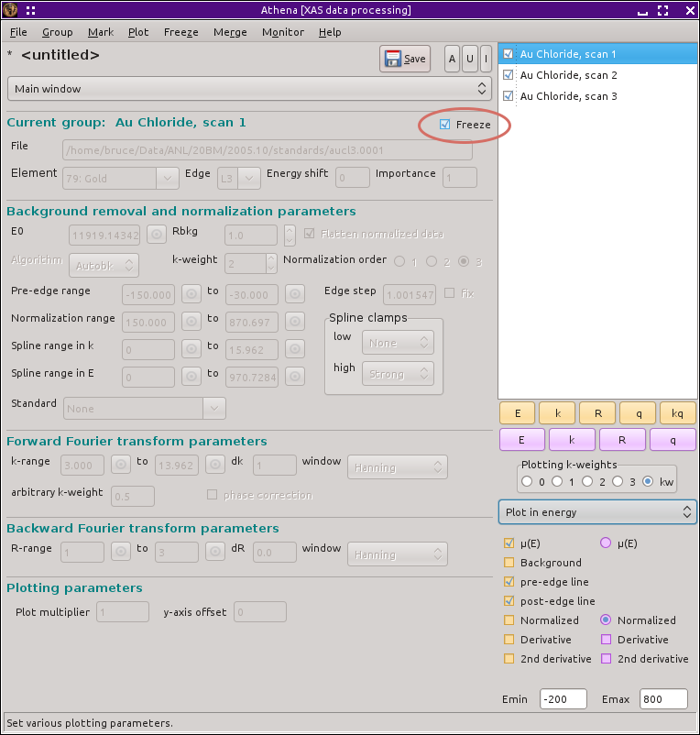
Task: Click the pluck button for the pre-edge range start
Action: [191, 294]
